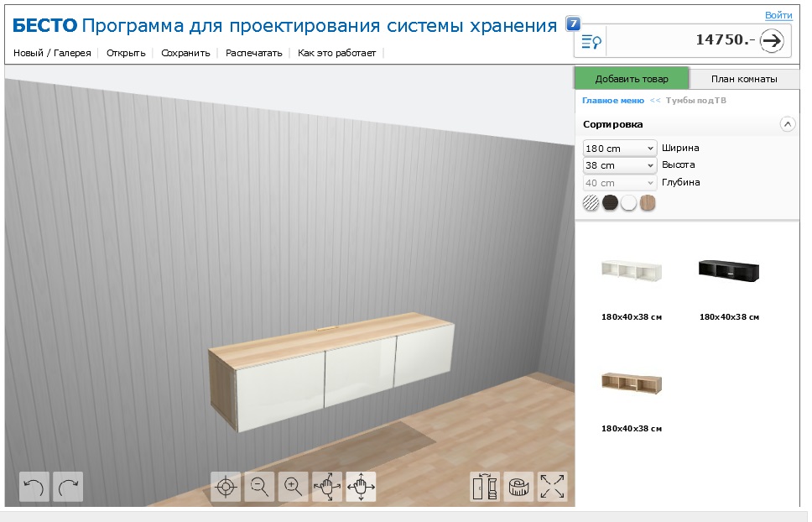Click the redo arrow icon

pos(68,487)
